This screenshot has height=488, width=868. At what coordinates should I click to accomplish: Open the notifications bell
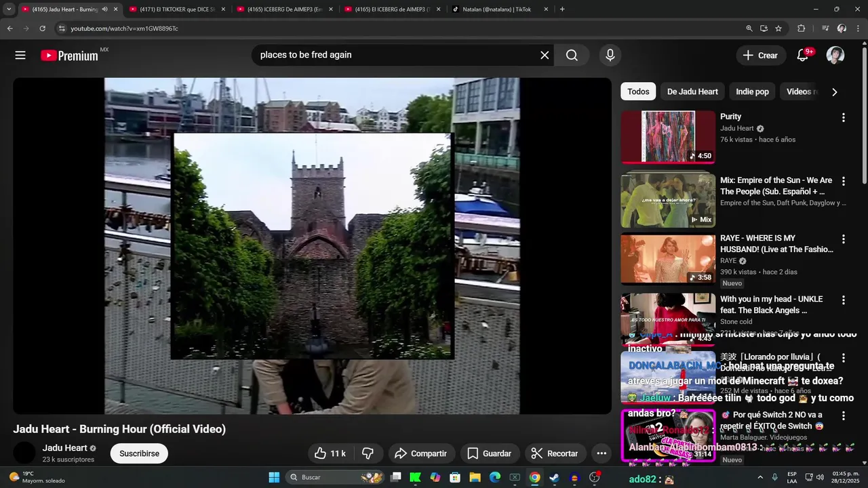click(x=802, y=56)
